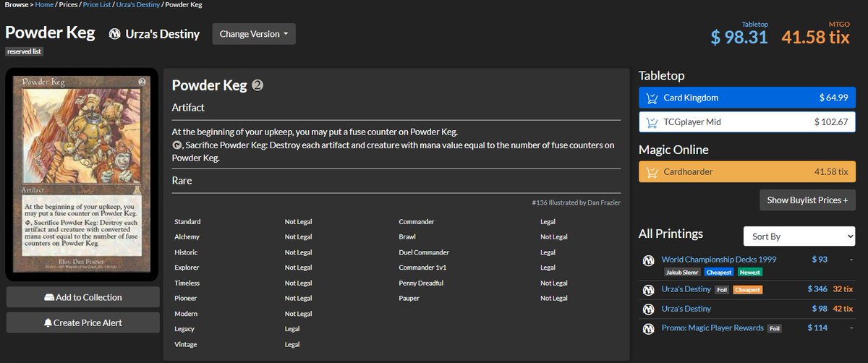Click set icon beside Promo: Magic Player Rewards

[649, 328]
